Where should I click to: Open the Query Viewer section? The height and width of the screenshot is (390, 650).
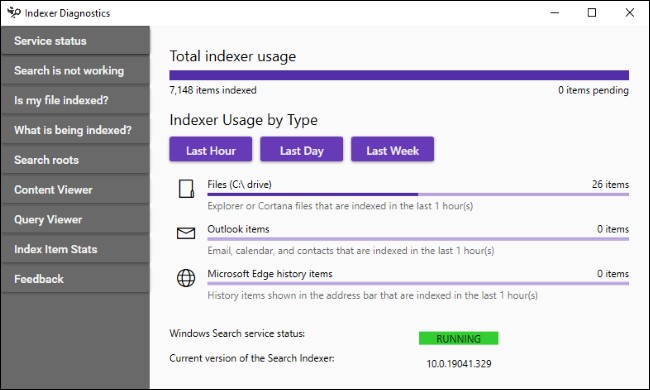tap(75, 220)
